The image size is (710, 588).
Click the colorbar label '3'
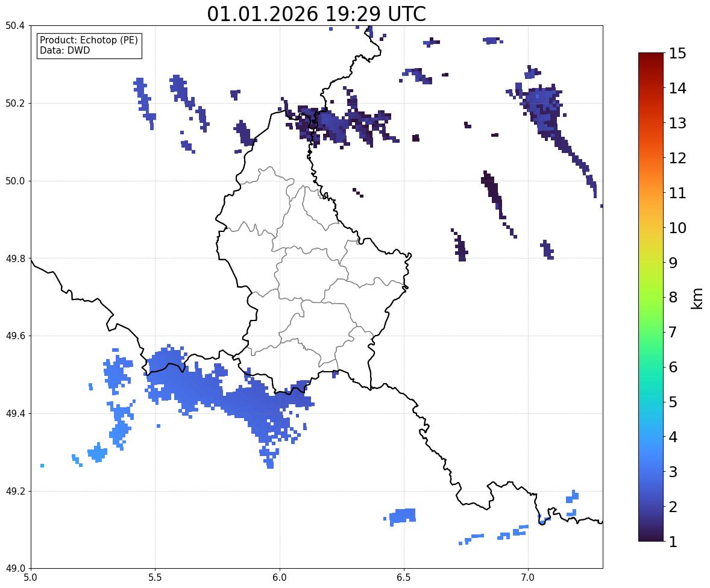(673, 472)
